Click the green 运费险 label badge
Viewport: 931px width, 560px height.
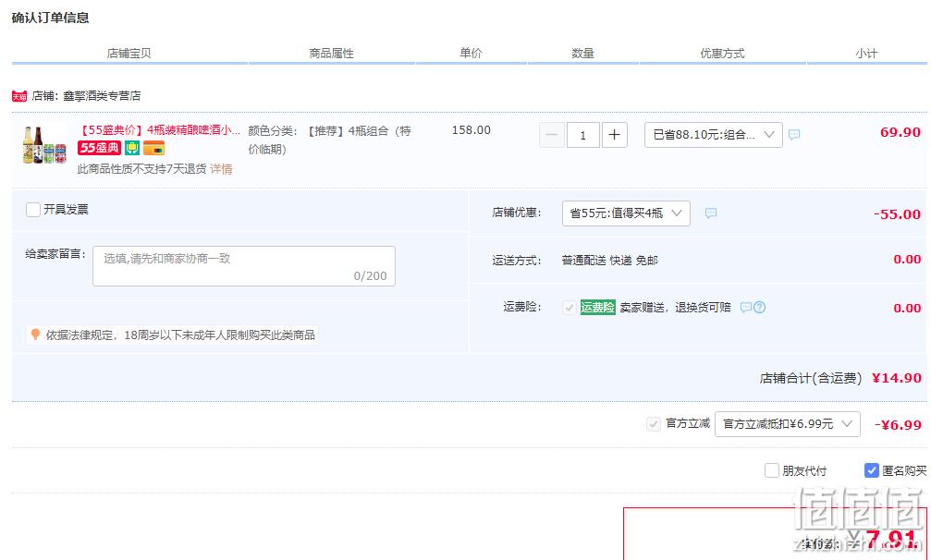click(597, 308)
